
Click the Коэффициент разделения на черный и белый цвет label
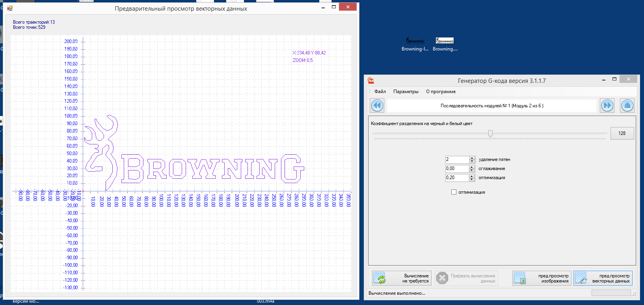[x=422, y=123]
